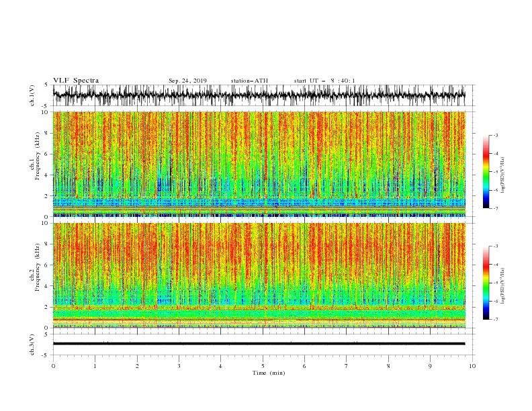Click the "ch.3(V)" waveform axis label
The width and height of the screenshot is (532, 411).
(32, 345)
